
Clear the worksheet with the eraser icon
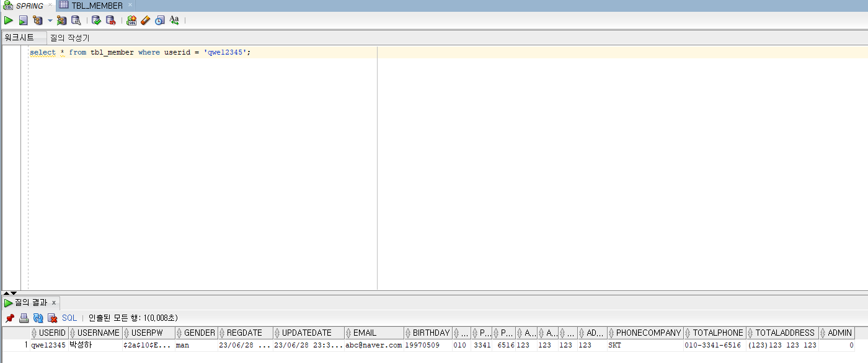click(x=146, y=20)
